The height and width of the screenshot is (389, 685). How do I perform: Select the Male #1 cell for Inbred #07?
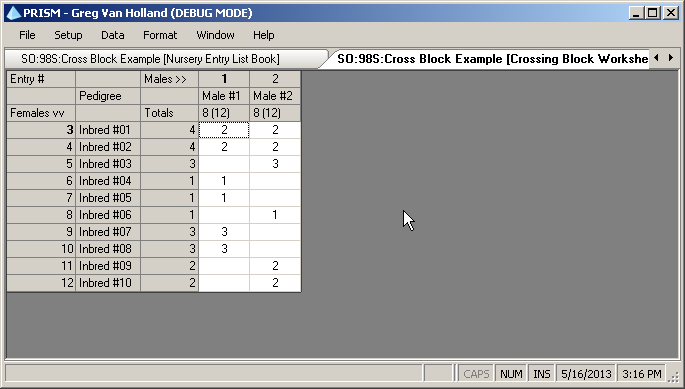tap(224, 232)
